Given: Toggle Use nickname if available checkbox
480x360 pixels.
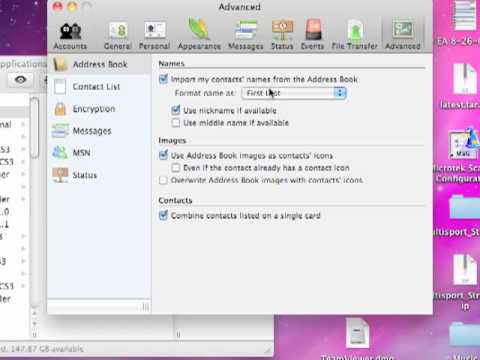Looking at the screenshot, I should [x=176, y=110].
